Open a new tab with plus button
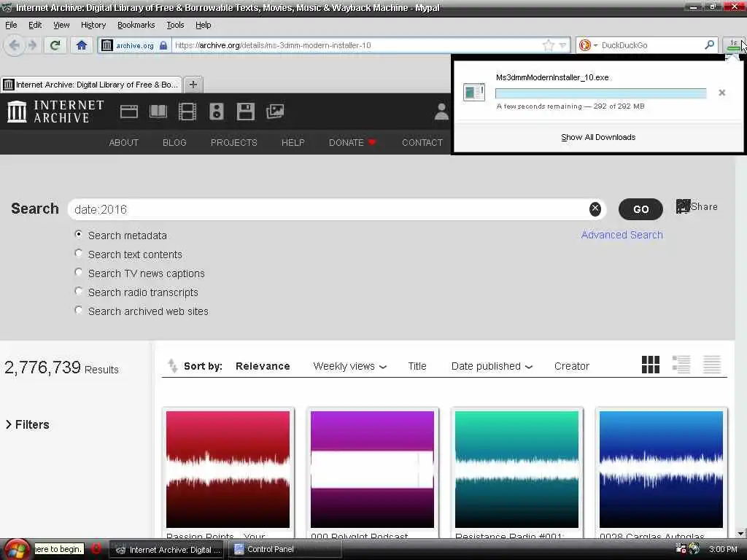 [x=193, y=85]
